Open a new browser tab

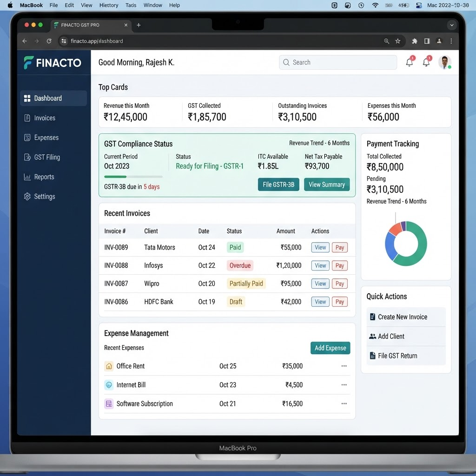click(x=139, y=25)
